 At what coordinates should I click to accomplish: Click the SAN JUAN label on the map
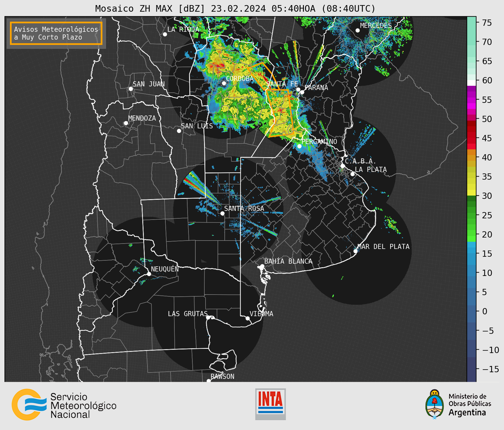149,84
